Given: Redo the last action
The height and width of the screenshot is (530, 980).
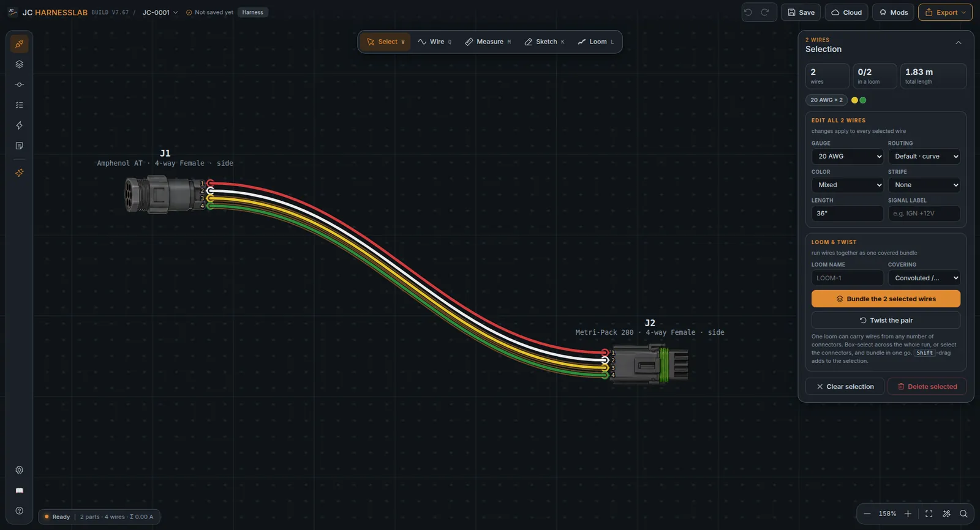Looking at the screenshot, I should click(x=765, y=12).
